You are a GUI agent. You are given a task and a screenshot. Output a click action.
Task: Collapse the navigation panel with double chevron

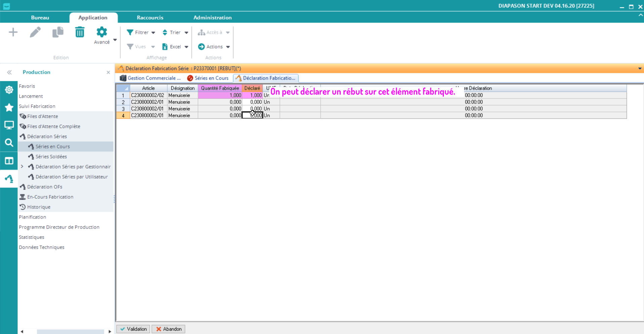(x=9, y=72)
